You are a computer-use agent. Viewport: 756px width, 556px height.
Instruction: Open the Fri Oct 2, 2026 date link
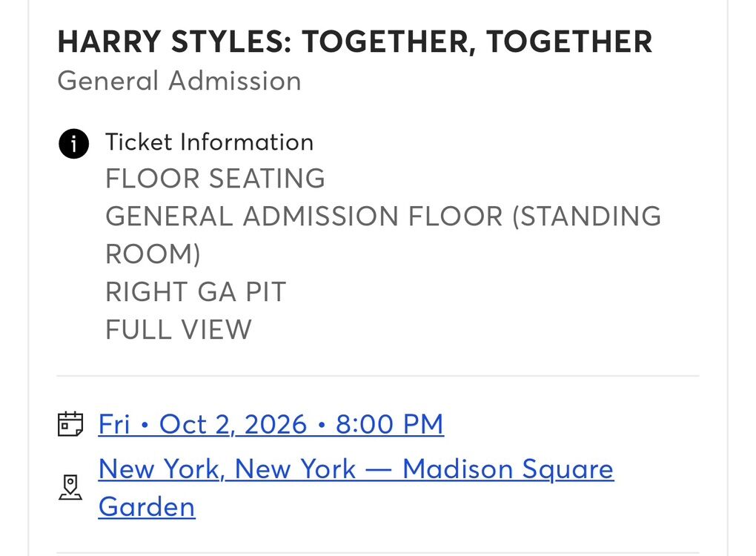(271, 424)
